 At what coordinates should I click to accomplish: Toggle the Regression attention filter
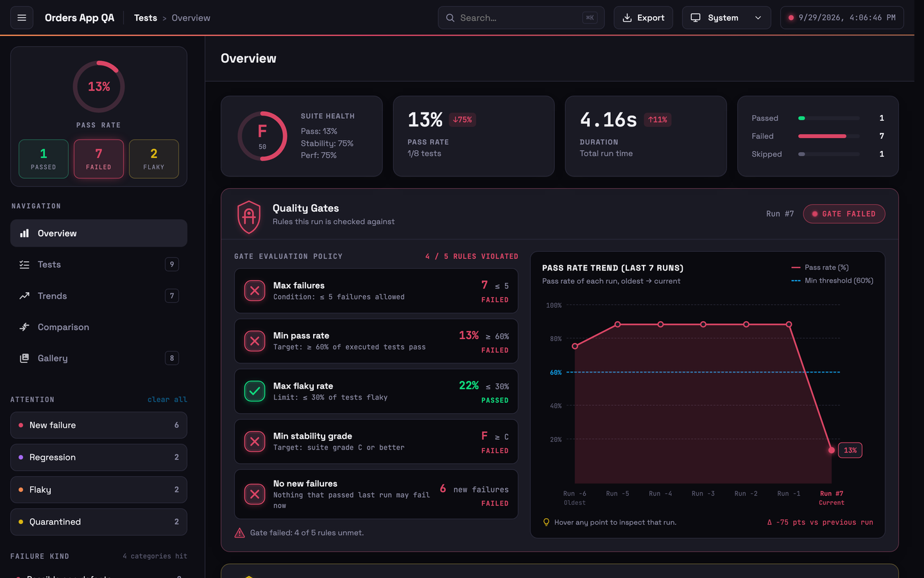click(99, 457)
